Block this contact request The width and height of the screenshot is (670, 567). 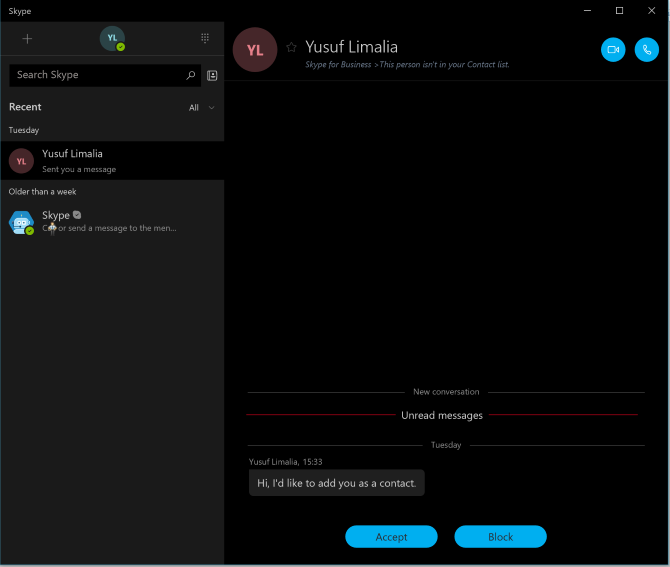point(500,537)
